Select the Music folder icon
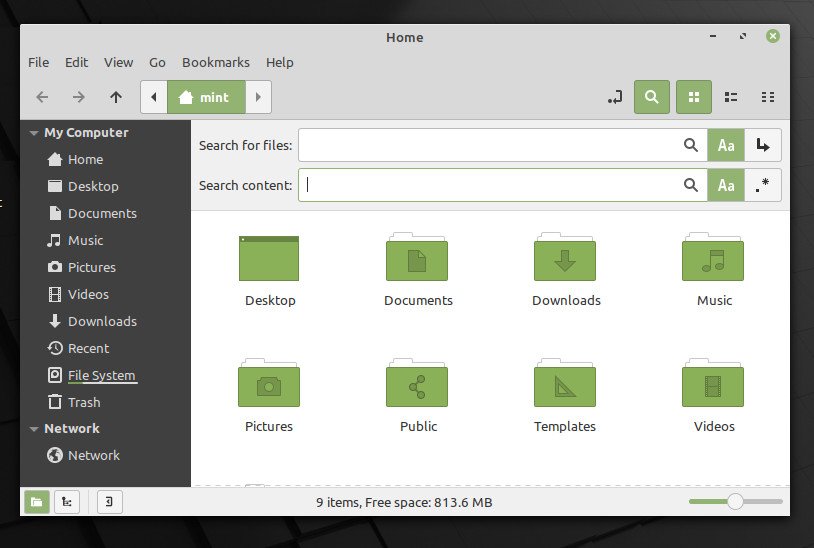This screenshot has height=548, width=814. click(713, 257)
